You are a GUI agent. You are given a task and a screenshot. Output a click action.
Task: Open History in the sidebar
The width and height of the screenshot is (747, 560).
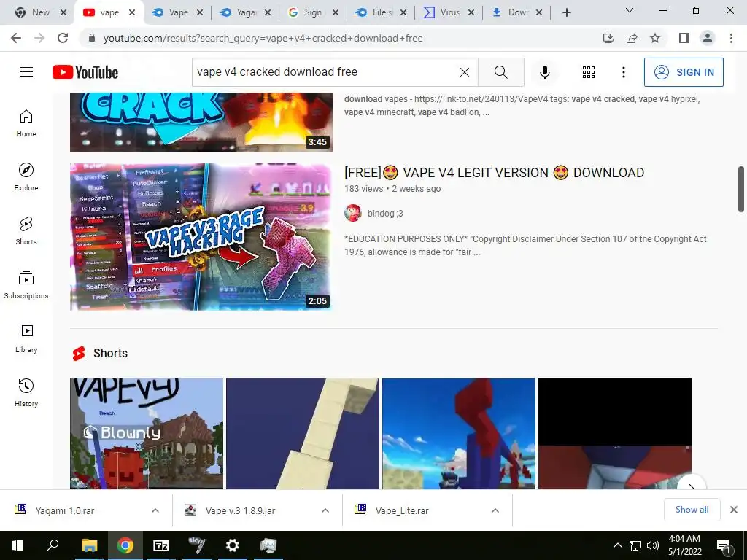26,392
